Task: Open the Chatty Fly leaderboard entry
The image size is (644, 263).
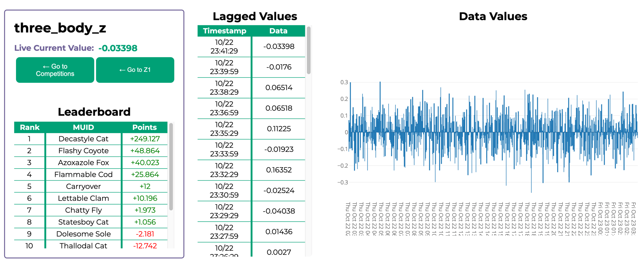Action: point(83,210)
